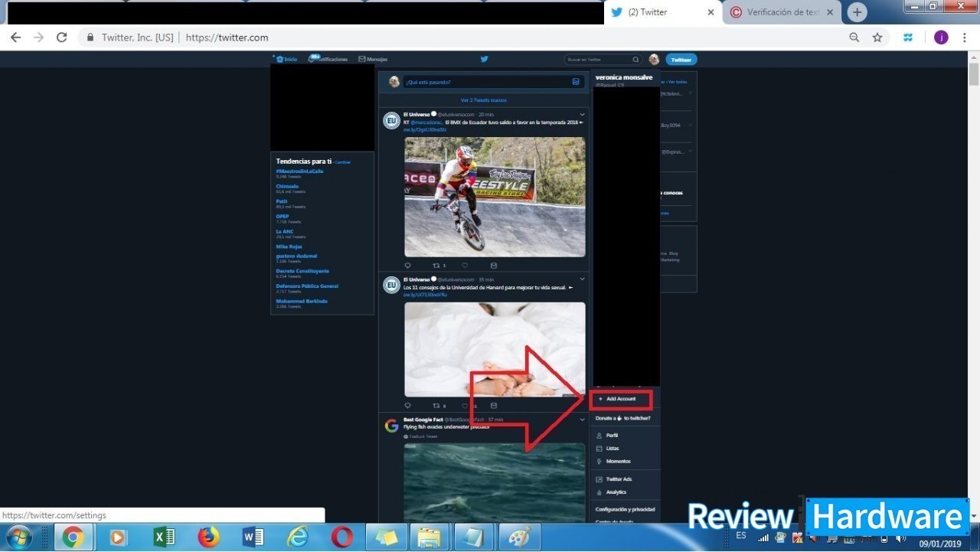Expand options chevron on Best Google Fact tweet

pos(582,420)
